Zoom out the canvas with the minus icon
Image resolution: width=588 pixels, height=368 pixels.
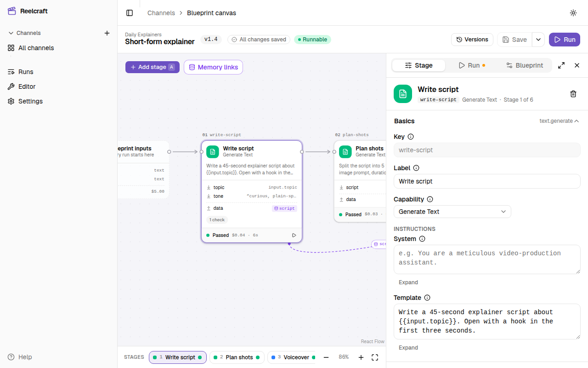[x=326, y=357]
